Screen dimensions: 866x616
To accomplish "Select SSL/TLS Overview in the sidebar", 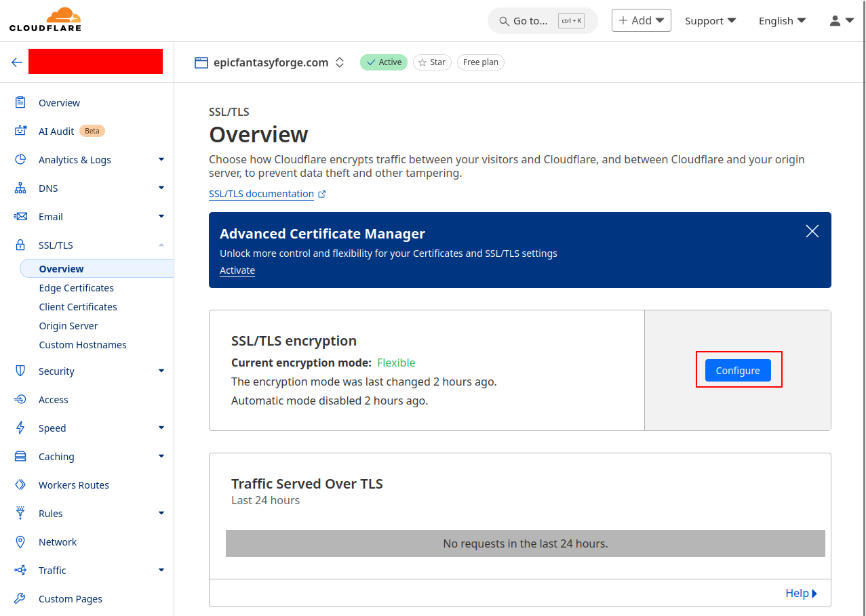I will 97,268.
